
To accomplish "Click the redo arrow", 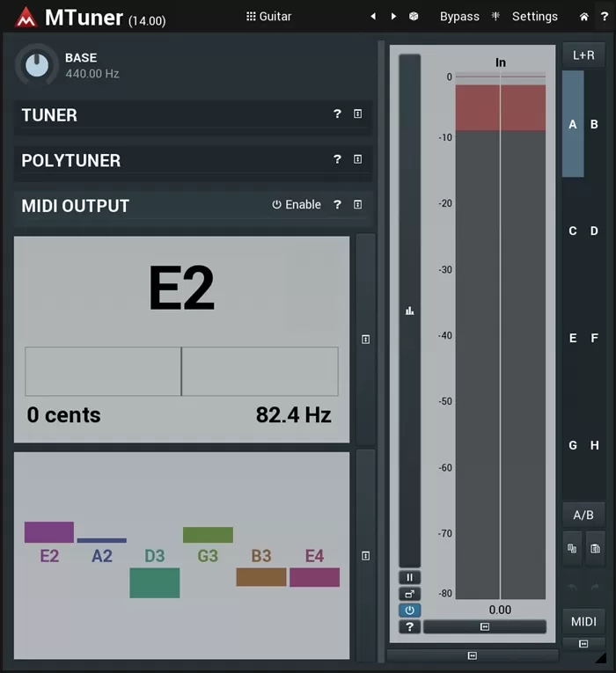I will point(595,587).
